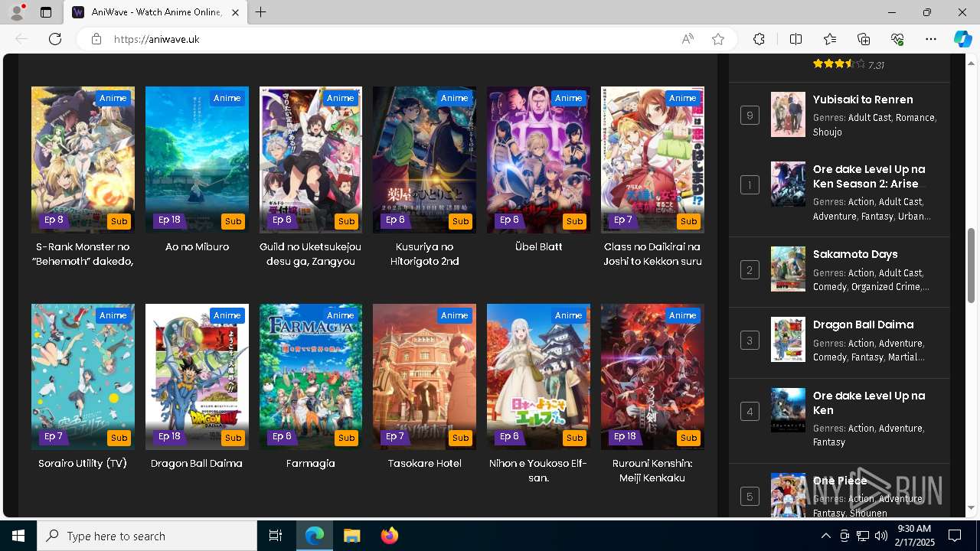Launch Copilot sidebar icon

click(962, 39)
